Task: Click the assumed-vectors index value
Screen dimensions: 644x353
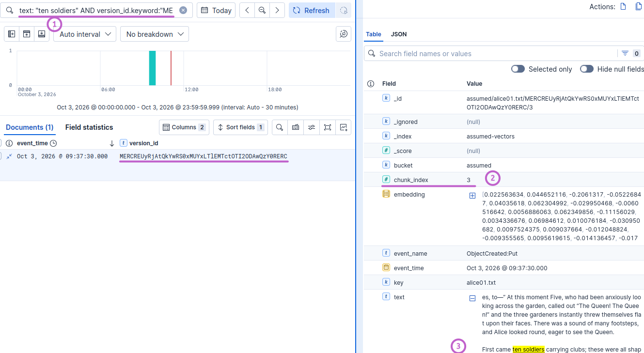Action: pyautogui.click(x=490, y=136)
